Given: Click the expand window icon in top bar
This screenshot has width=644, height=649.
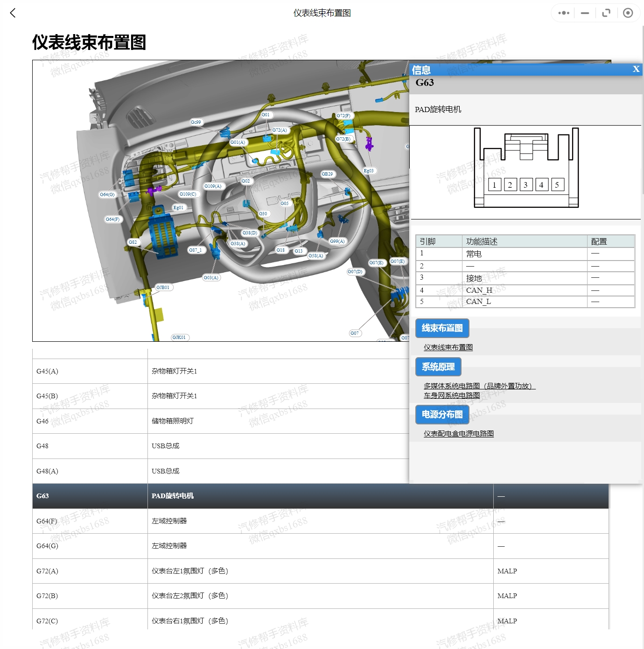Looking at the screenshot, I should [x=606, y=13].
